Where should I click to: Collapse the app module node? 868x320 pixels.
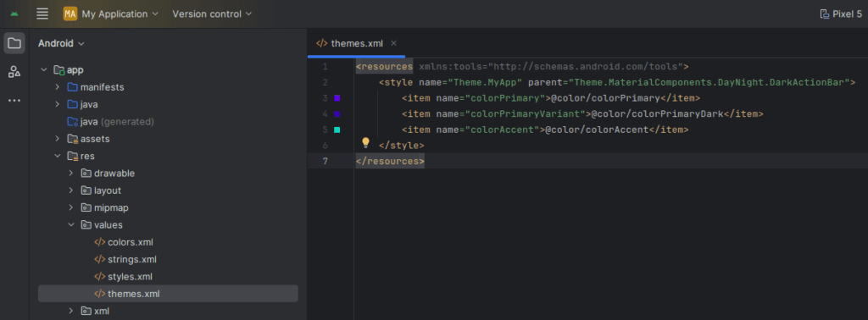point(44,70)
